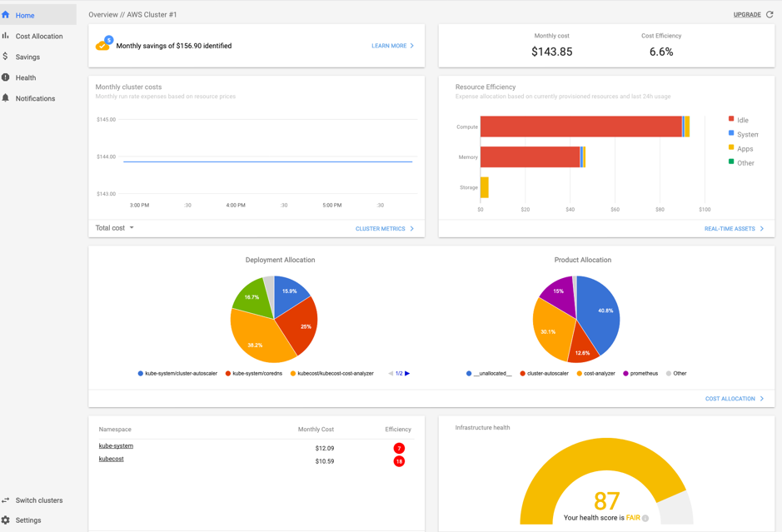Open the kube-system namespace link
Viewport: 782px width, 532px height.
click(x=116, y=445)
